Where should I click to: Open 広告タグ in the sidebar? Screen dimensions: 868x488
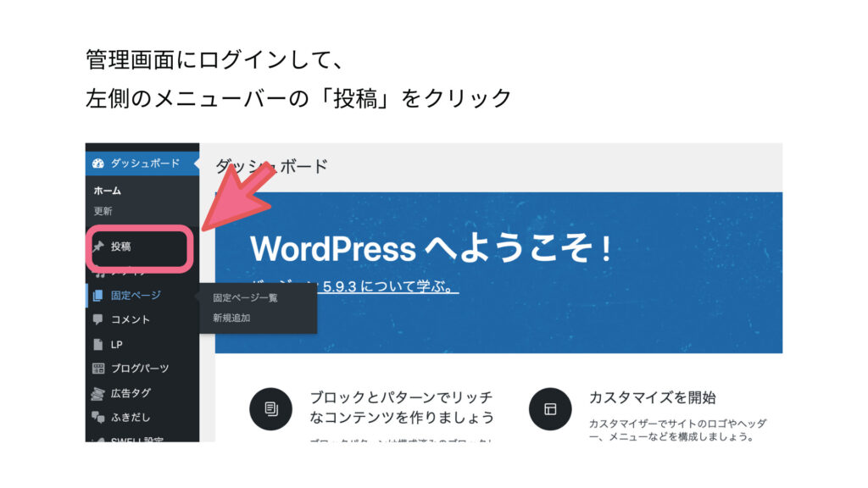point(131,393)
